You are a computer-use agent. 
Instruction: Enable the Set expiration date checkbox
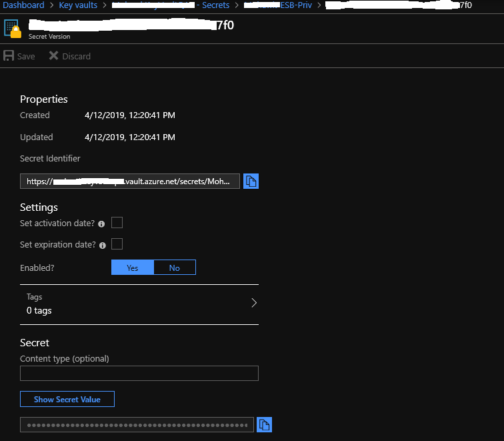(x=117, y=244)
